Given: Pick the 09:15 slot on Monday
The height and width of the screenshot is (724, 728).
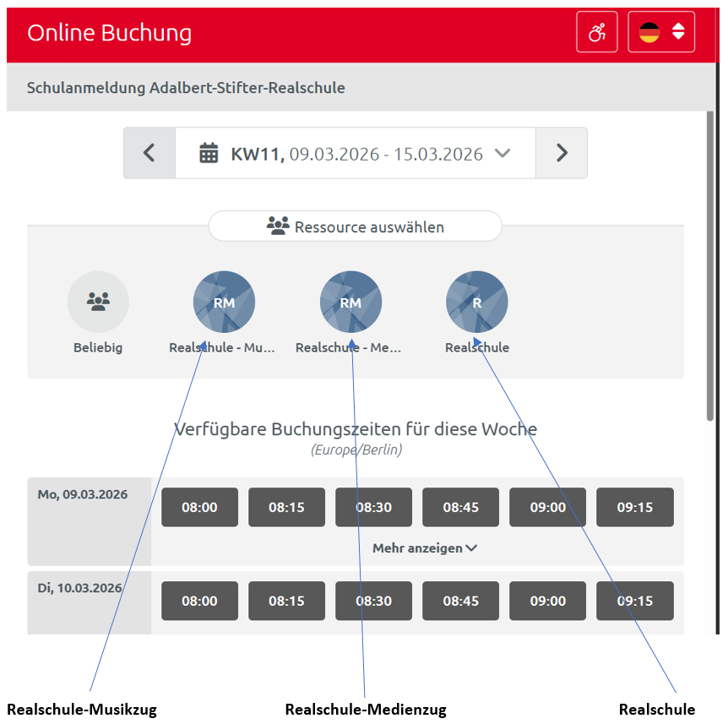Looking at the screenshot, I should [x=634, y=508].
